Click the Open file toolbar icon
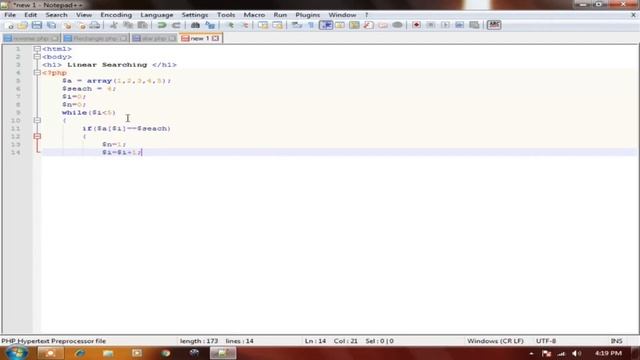Image resolution: width=640 pixels, height=360 pixels. pyautogui.click(x=23, y=25)
